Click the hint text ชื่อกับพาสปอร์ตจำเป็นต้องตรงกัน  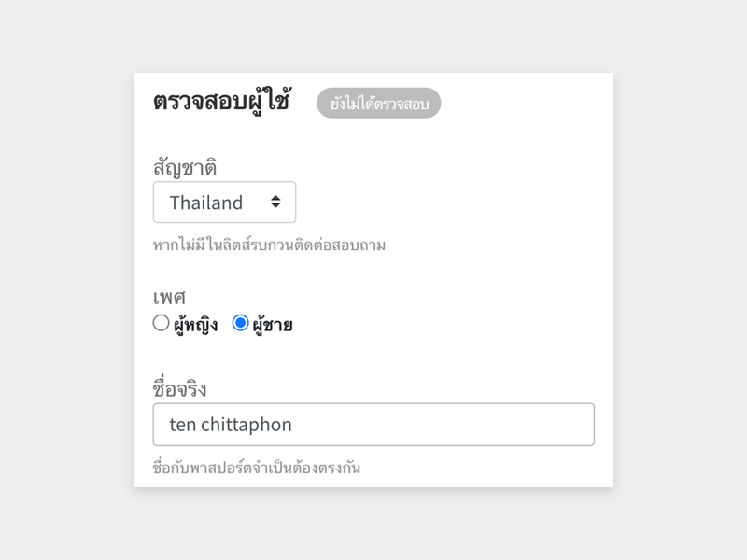256,468
